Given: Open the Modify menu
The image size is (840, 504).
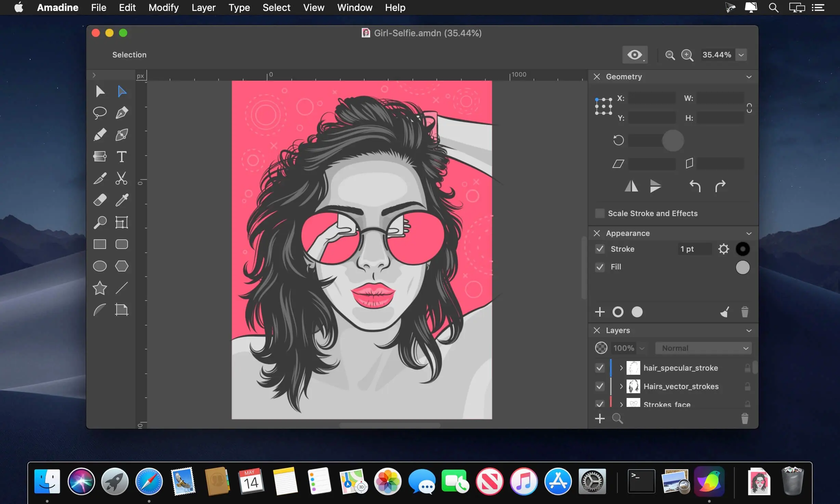Looking at the screenshot, I should [163, 7].
